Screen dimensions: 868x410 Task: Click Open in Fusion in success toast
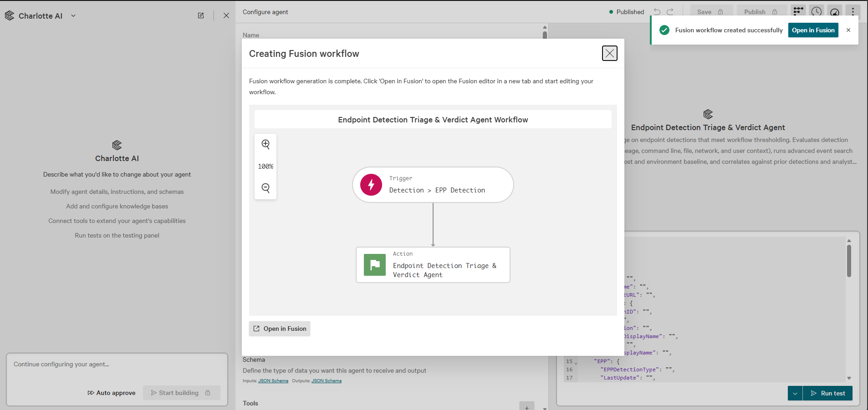[x=813, y=30]
